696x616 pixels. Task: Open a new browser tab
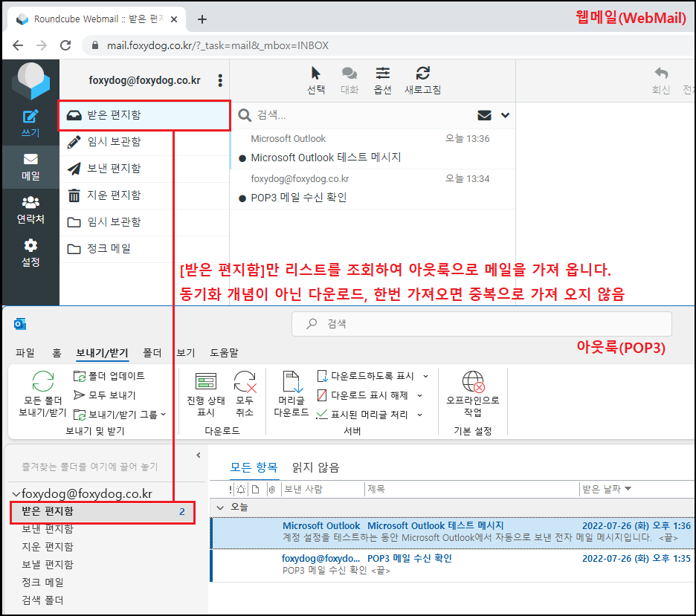tap(202, 19)
